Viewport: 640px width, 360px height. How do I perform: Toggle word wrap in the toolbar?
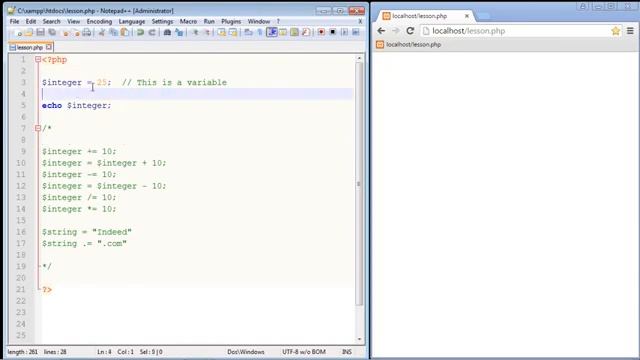coord(248,32)
